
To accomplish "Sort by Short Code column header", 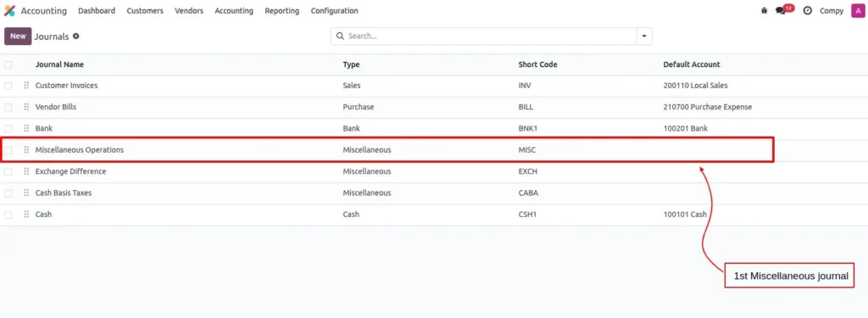I will point(537,64).
